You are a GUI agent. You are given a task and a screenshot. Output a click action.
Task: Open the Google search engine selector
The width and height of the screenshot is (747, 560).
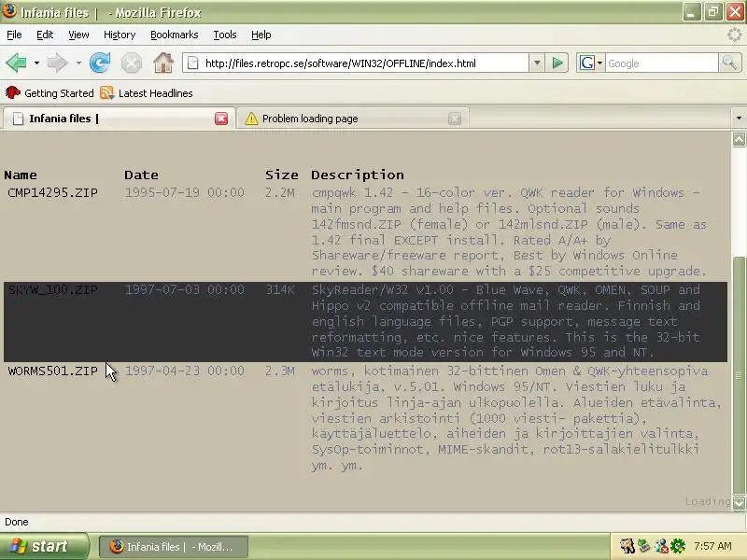click(x=590, y=63)
